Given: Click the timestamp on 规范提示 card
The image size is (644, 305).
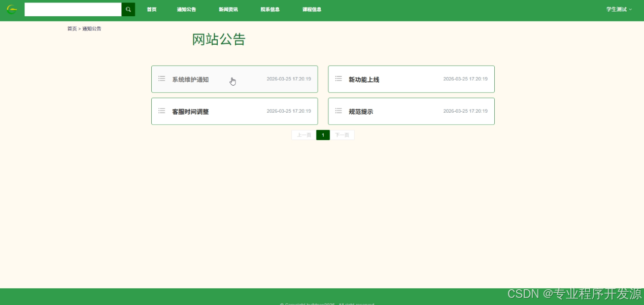Looking at the screenshot, I should 465,111.
